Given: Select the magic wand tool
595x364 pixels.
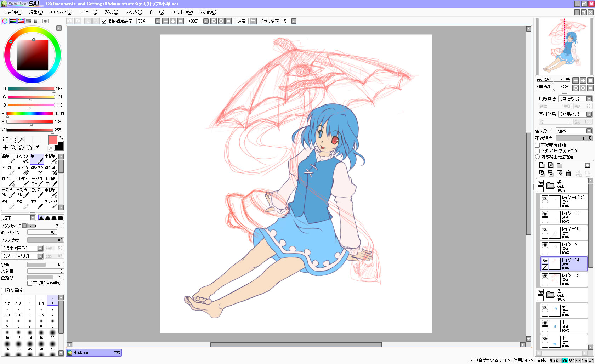Looking at the screenshot, I should (x=21, y=140).
